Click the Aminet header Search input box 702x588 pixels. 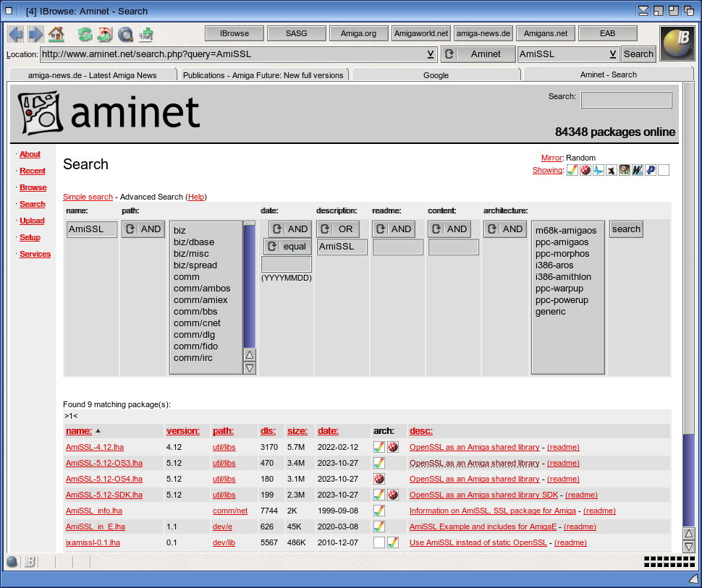pos(626,100)
